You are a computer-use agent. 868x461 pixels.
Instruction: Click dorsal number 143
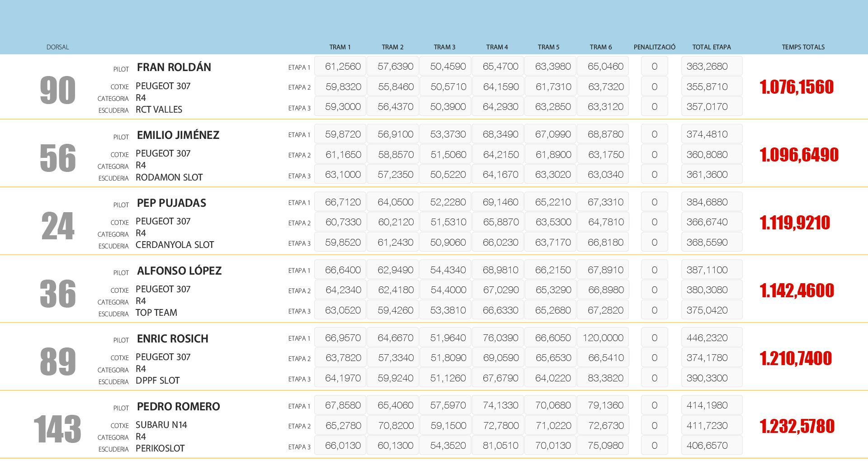[x=57, y=429]
